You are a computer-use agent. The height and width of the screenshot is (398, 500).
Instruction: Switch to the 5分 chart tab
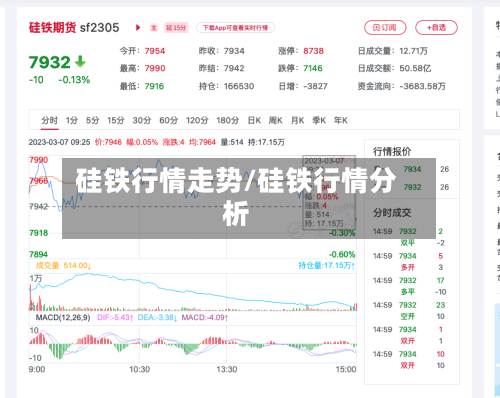(93, 120)
